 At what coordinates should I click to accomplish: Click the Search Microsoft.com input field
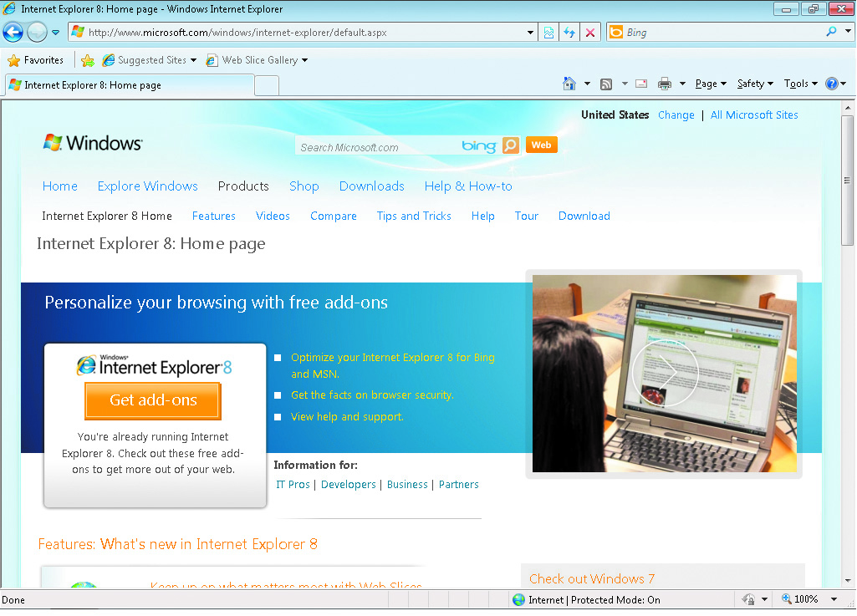click(378, 147)
